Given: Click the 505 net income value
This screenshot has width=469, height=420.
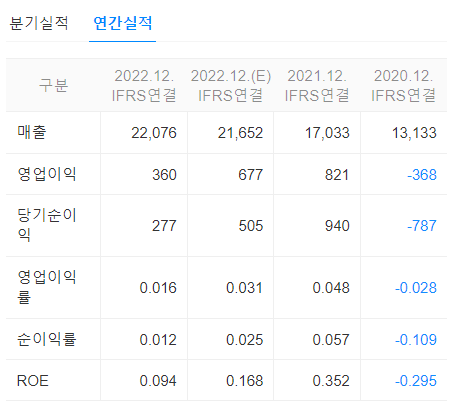Looking at the screenshot, I should pos(251,226).
